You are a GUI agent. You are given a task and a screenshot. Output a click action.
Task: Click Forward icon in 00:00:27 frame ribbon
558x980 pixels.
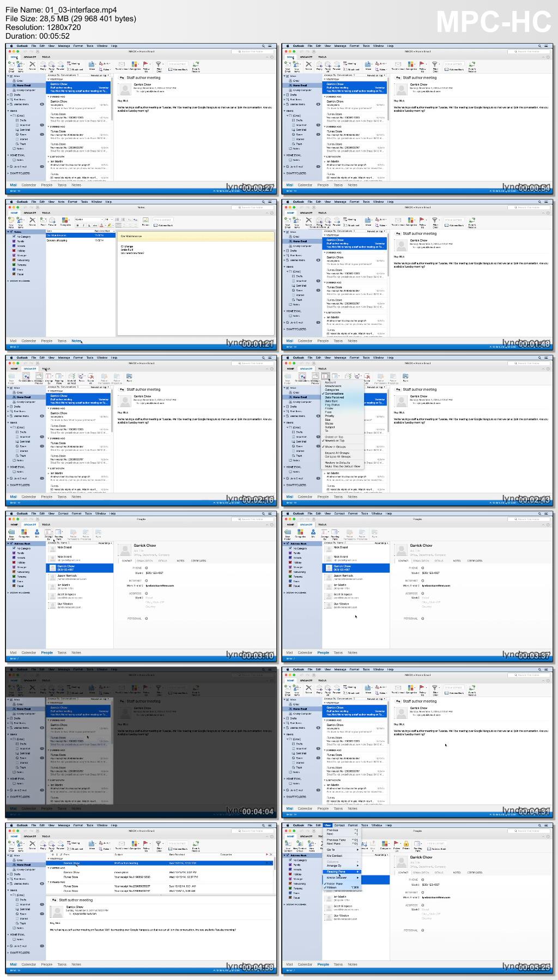point(60,64)
